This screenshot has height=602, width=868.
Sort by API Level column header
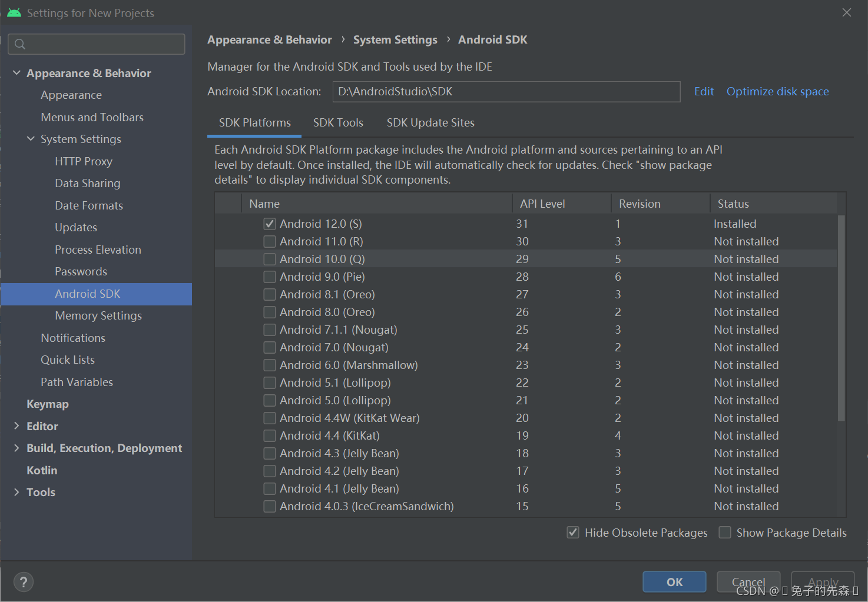(x=562, y=204)
